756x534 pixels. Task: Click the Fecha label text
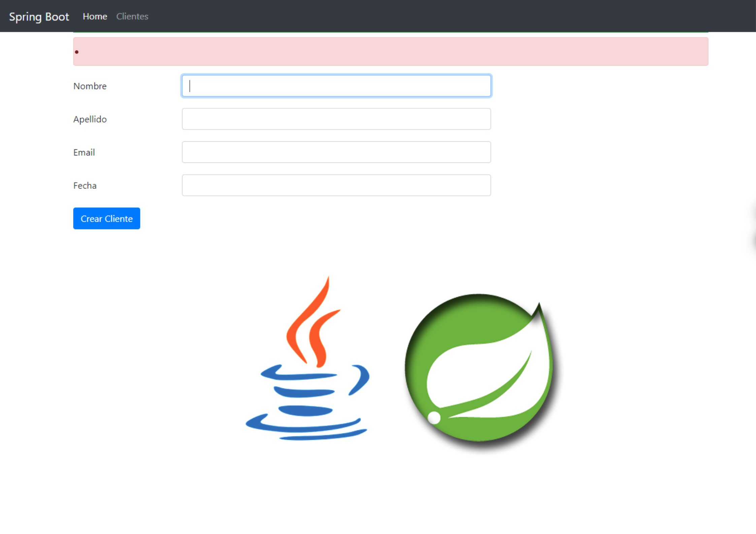85,185
